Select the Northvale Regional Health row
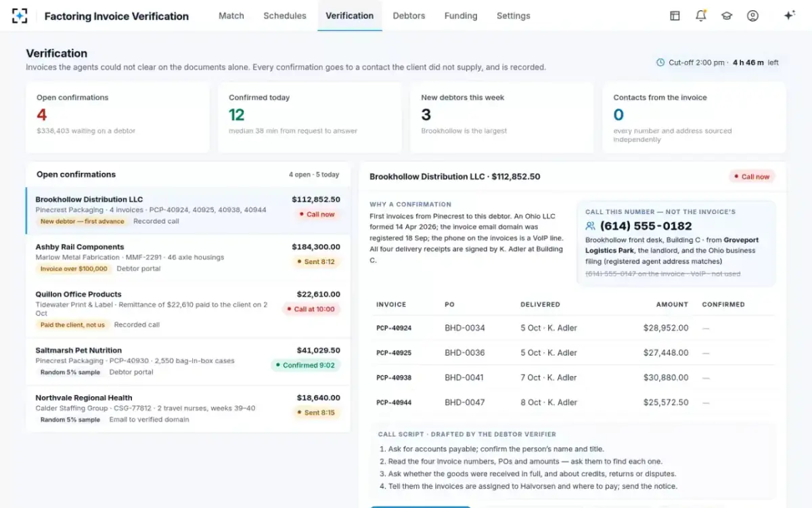This screenshot has width=812, height=508. (x=188, y=408)
